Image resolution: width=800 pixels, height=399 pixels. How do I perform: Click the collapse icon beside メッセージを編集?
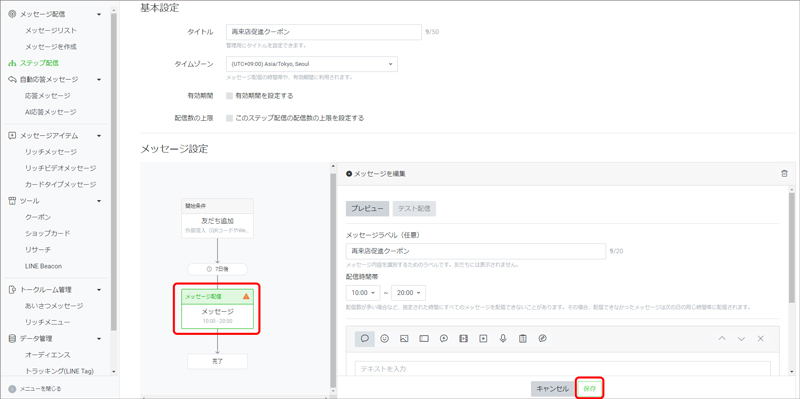coord(349,173)
